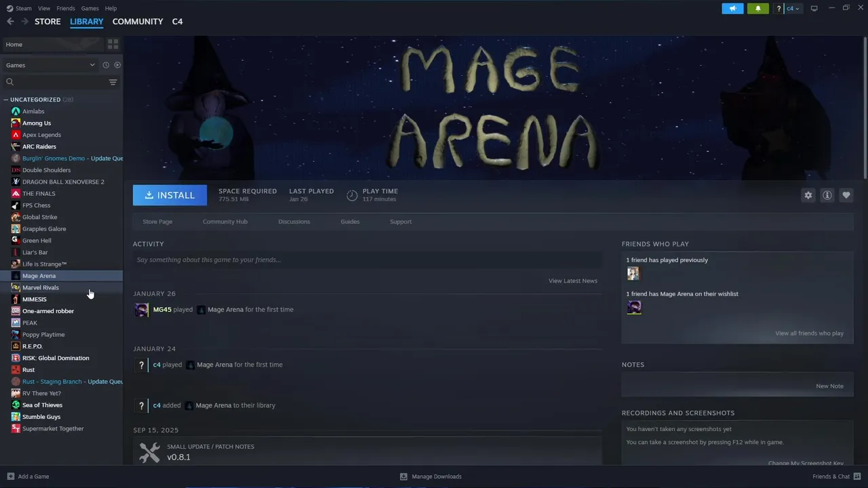Click the activity comment input field

pyautogui.click(x=367, y=260)
